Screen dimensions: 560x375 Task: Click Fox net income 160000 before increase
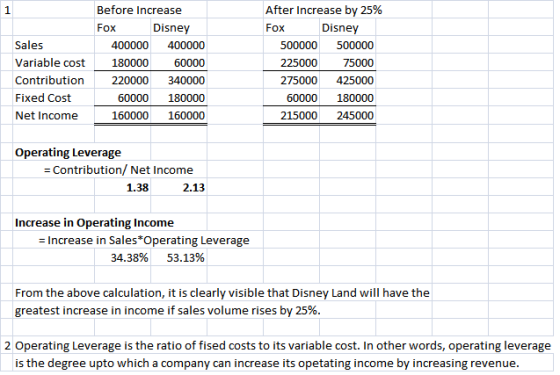tap(130, 115)
